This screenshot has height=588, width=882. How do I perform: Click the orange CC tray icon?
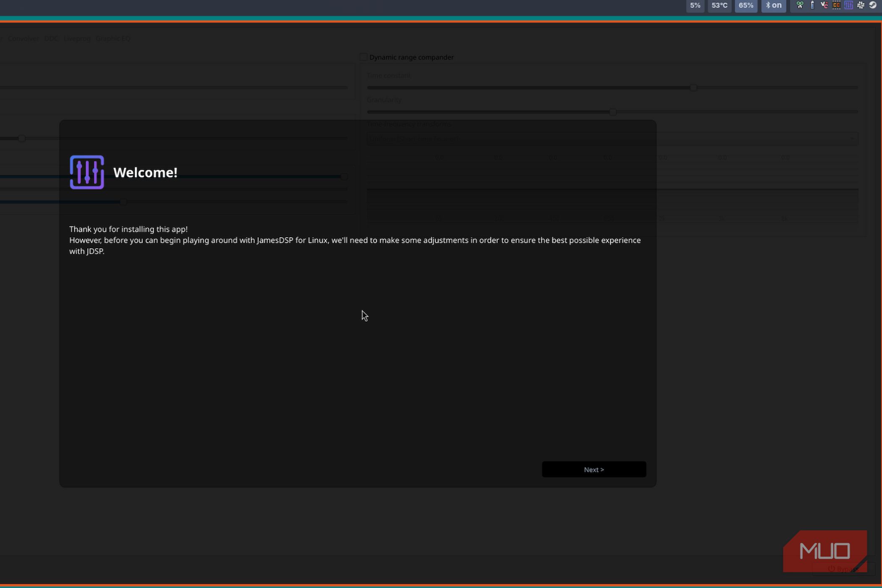tap(836, 5)
